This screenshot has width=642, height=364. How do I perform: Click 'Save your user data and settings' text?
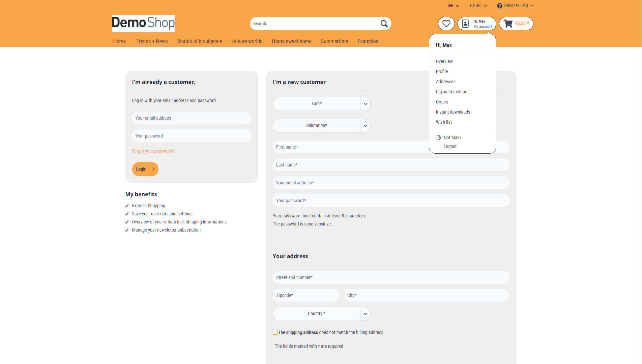(162, 214)
